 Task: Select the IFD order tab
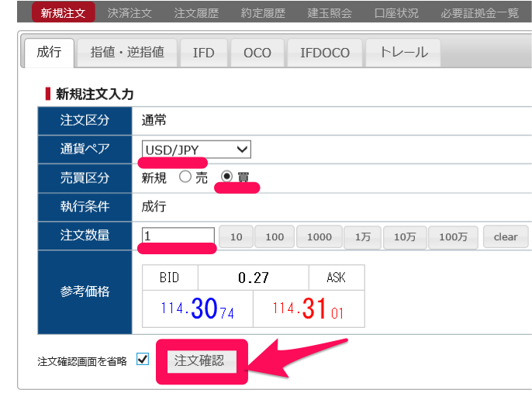(x=203, y=53)
